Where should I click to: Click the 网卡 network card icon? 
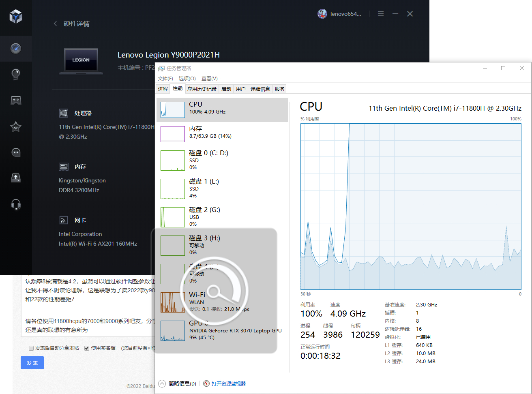(x=64, y=220)
